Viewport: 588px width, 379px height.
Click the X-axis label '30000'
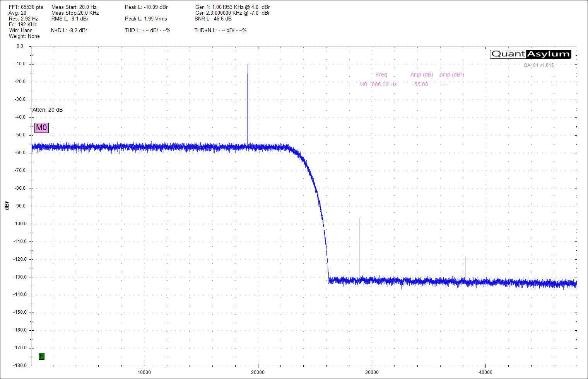click(372, 372)
